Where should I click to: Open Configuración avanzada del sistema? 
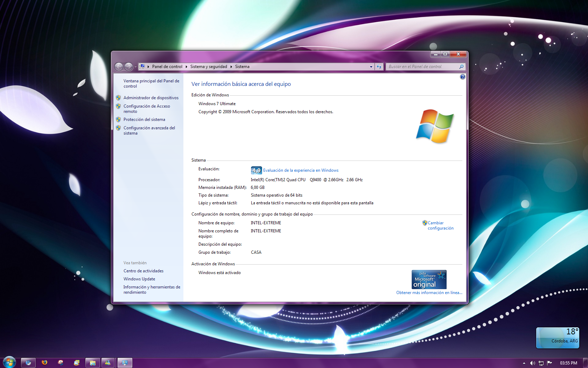point(149,130)
